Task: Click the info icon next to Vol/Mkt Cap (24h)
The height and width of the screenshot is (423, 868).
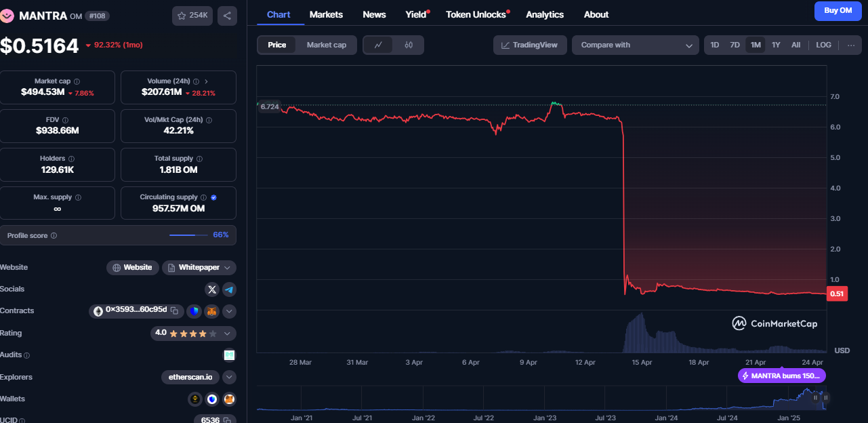Action: (209, 120)
